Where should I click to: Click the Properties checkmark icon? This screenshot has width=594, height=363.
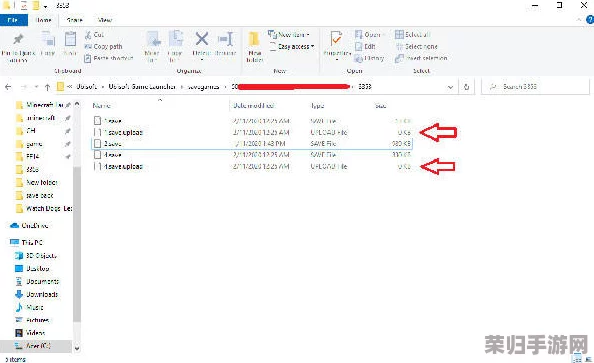(336, 39)
